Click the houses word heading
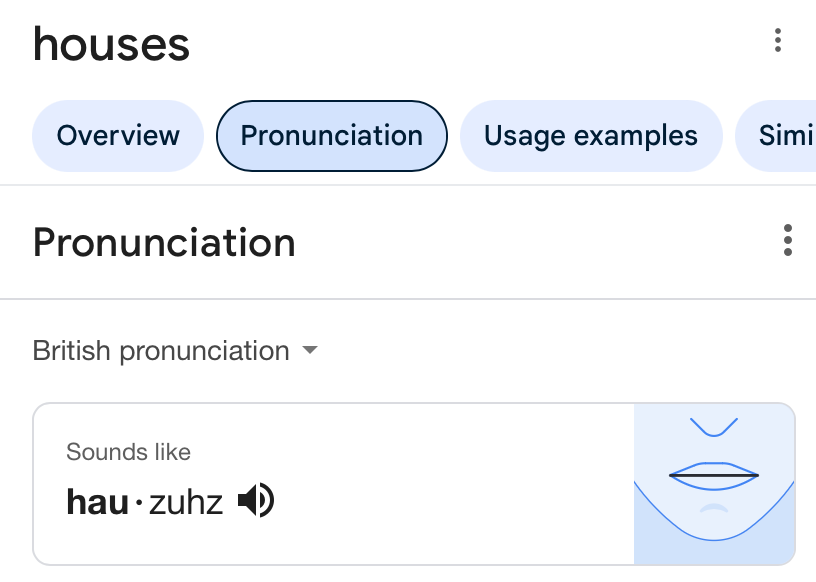The image size is (816, 582). pos(111,45)
